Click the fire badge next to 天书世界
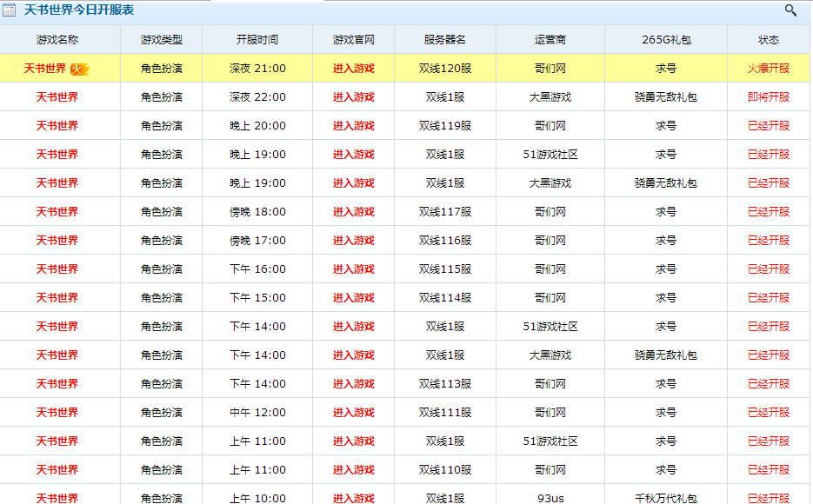Image resolution: width=813 pixels, height=504 pixels. [x=79, y=69]
